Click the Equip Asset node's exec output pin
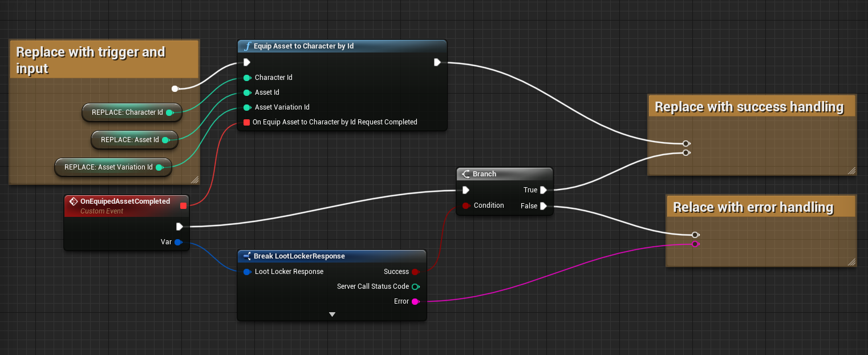Viewport: 868px width, 355px height. pos(437,62)
